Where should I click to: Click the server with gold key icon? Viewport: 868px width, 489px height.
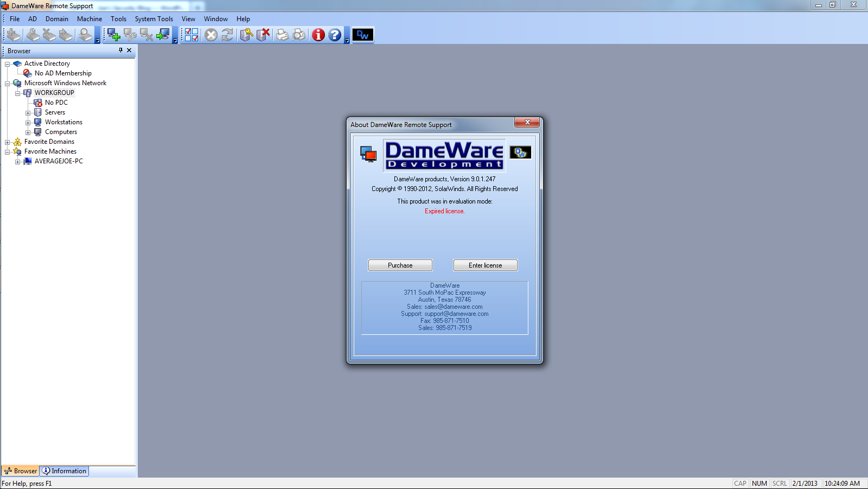[x=247, y=35]
